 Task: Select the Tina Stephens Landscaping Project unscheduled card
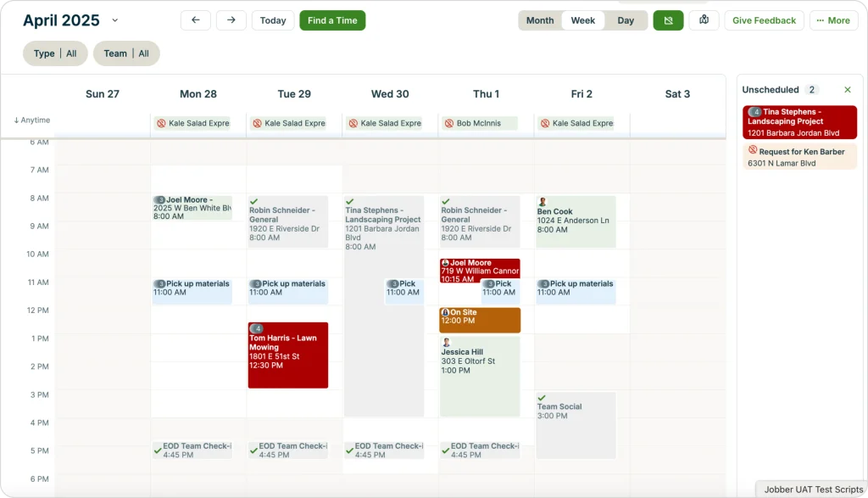(799, 121)
